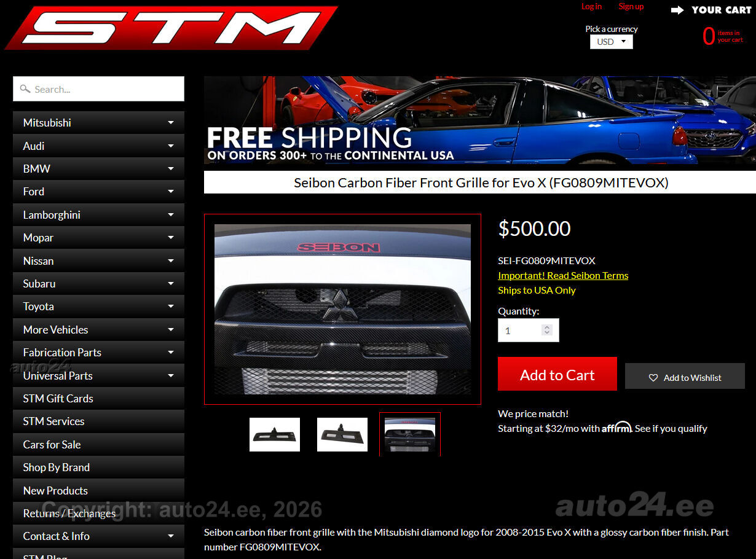Expand the More Vehicles menu arrow
Screen dimensions: 756x559
[x=171, y=330]
